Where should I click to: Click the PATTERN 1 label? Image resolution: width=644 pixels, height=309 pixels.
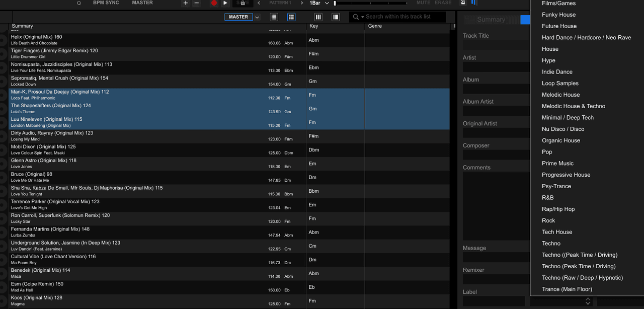pyautogui.click(x=280, y=3)
